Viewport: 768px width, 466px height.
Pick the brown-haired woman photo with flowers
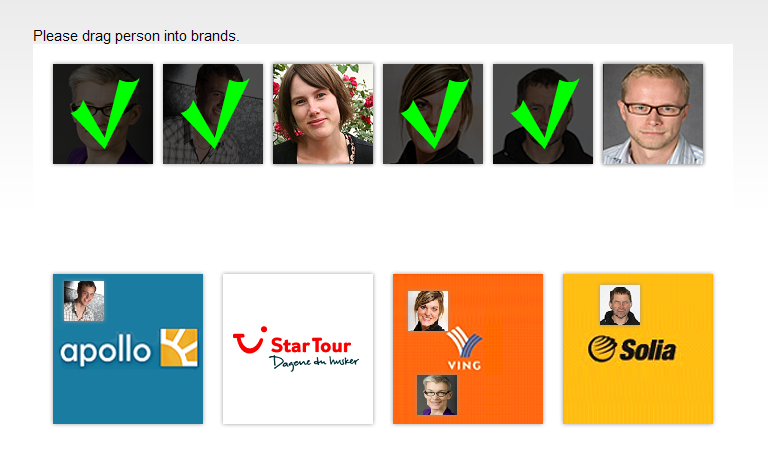point(323,114)
